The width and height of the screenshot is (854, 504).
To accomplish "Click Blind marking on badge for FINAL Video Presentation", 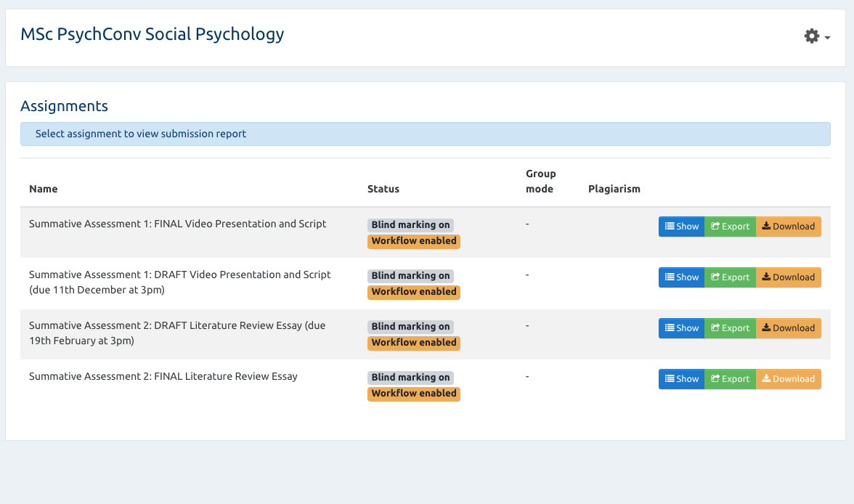I will coord(411,225).
